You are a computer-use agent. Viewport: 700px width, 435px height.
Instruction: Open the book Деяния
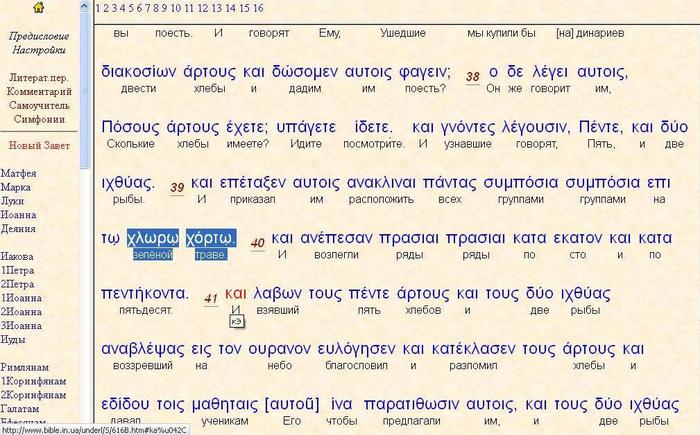click(18, 228)
